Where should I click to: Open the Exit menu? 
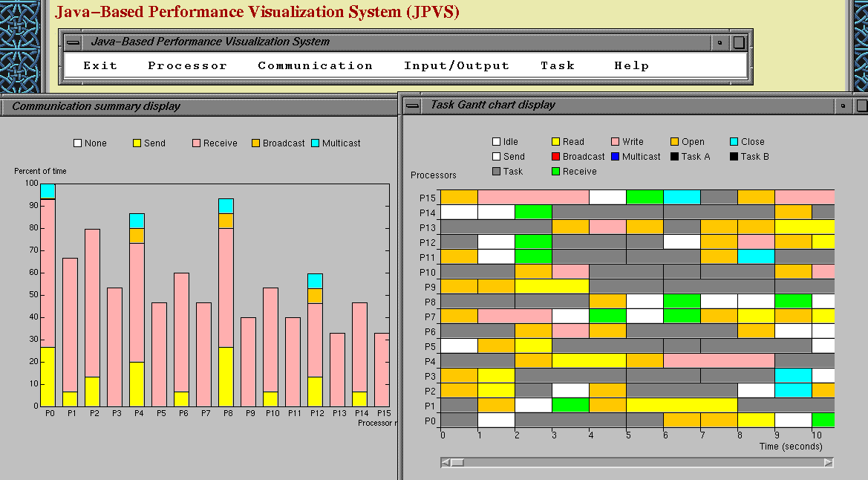100,65
